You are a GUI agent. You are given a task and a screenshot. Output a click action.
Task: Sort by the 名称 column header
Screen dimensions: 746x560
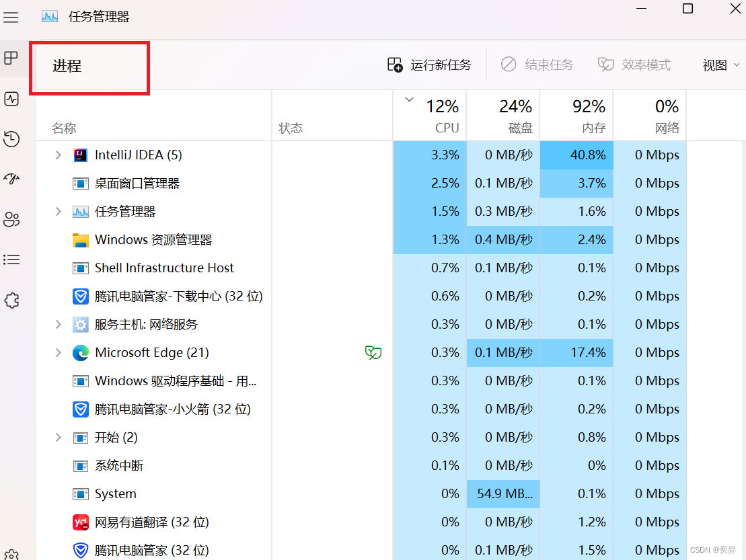coord(153,116)
